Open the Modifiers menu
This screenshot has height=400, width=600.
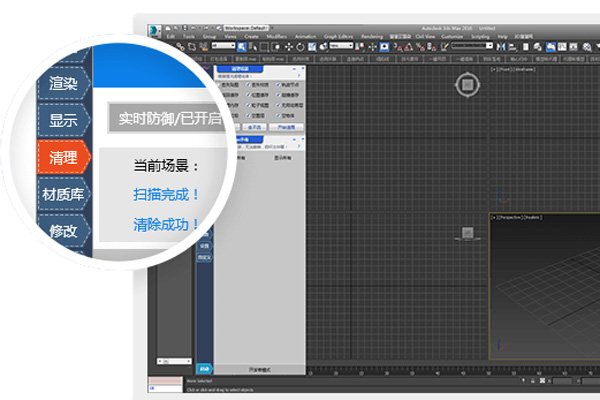(x=277, y=36)
